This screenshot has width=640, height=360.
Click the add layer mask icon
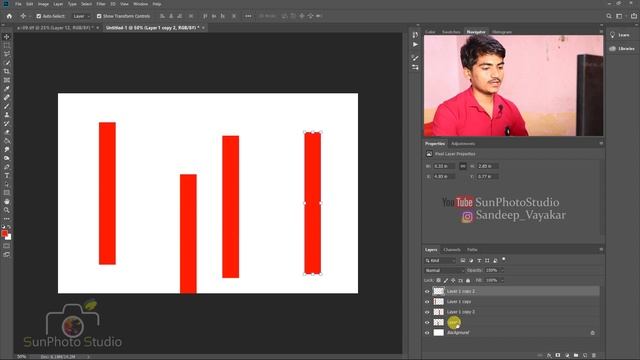558,356
